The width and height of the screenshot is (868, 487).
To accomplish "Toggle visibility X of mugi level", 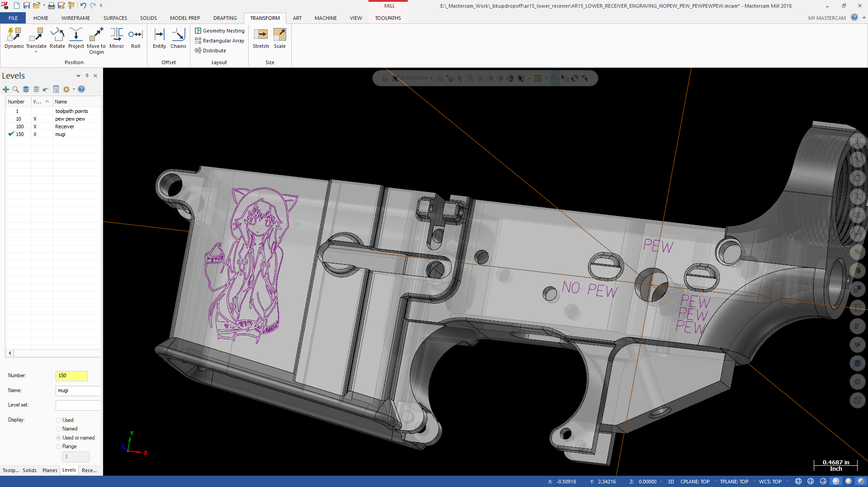I will [x=35, y=134].
